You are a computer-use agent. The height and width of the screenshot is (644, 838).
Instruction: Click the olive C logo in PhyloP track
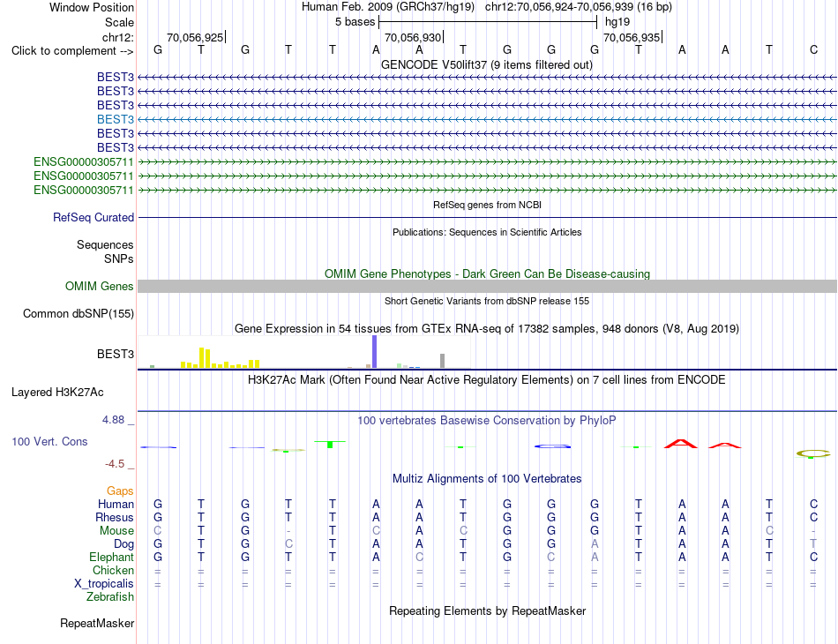813,453
